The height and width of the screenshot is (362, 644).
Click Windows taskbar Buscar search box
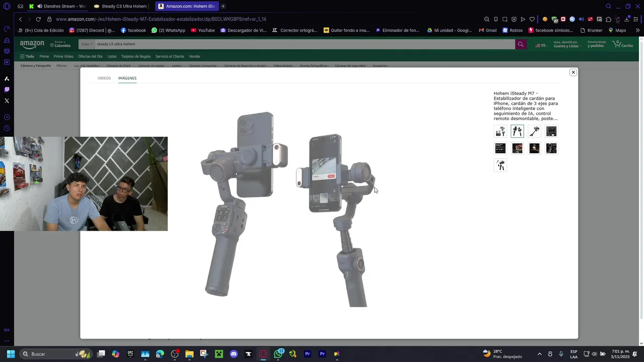click(55, 354)
